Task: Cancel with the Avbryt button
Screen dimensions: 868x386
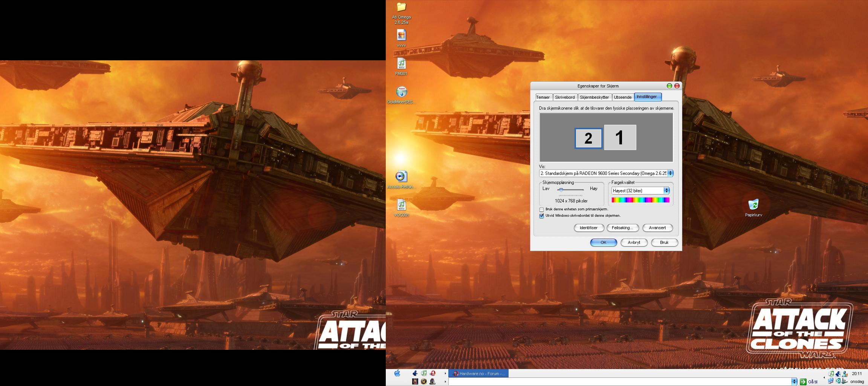Action: pyautogui.click(x=634, y=242)
